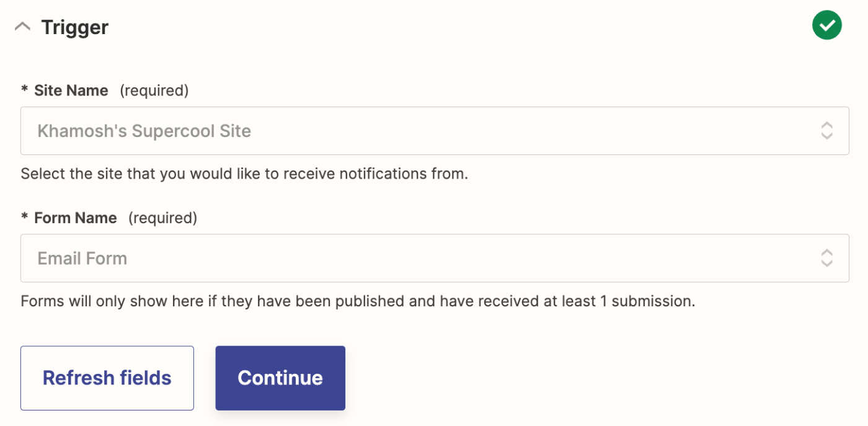Click "(required)" next to Site Name
868x426 pixels.
coord(154,91)
